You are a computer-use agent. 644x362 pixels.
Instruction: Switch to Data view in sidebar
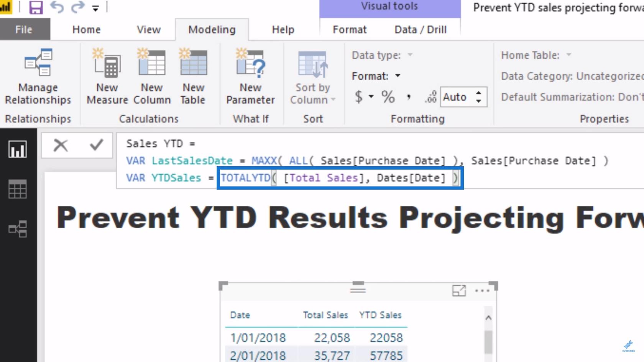[x=18, y=189]
